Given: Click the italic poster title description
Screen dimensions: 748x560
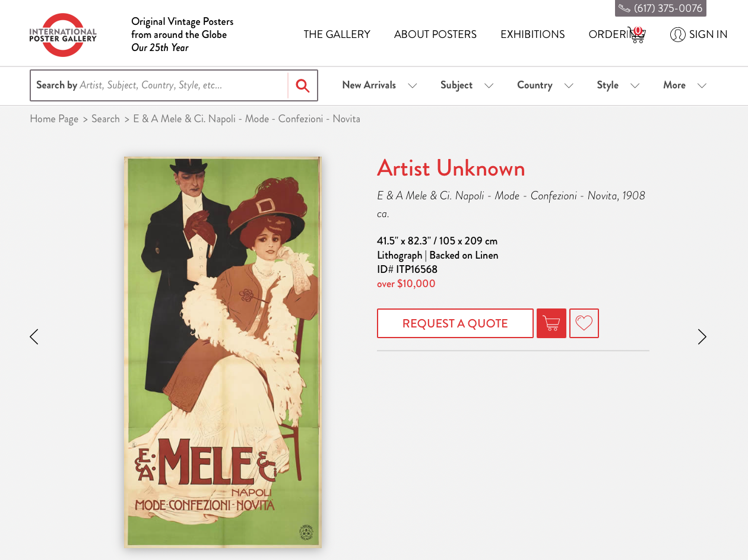Looking at the screenshot, I should pos(511,204).
